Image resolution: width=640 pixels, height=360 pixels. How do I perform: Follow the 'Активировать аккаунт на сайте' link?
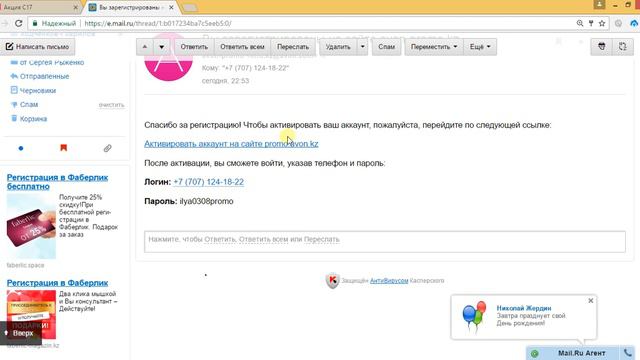pos(231,144)
